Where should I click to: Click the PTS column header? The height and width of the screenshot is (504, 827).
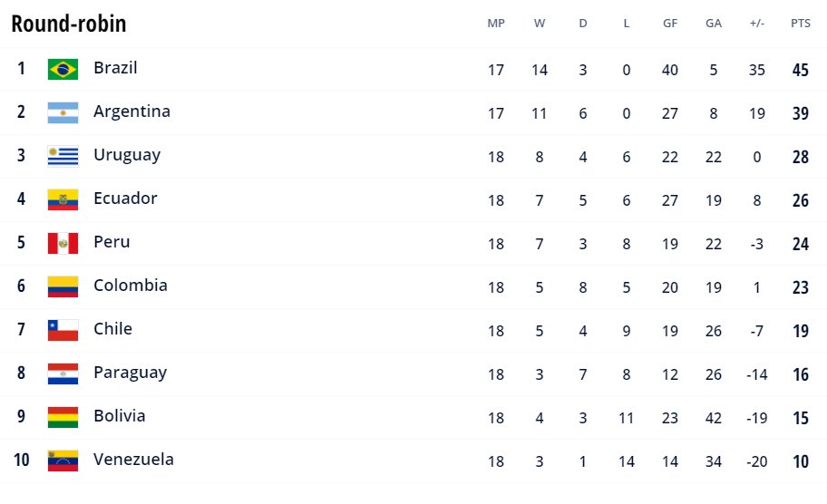tap(800, 24)
